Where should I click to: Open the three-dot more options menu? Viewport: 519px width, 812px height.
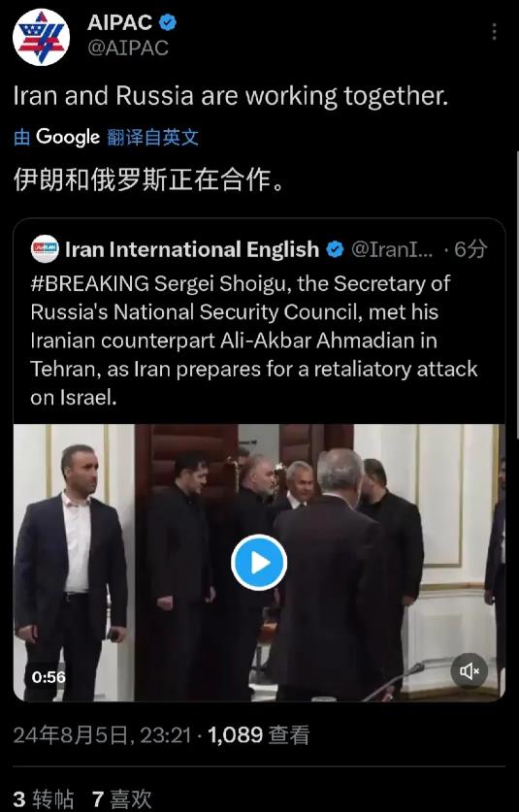[x=494, y=32]
